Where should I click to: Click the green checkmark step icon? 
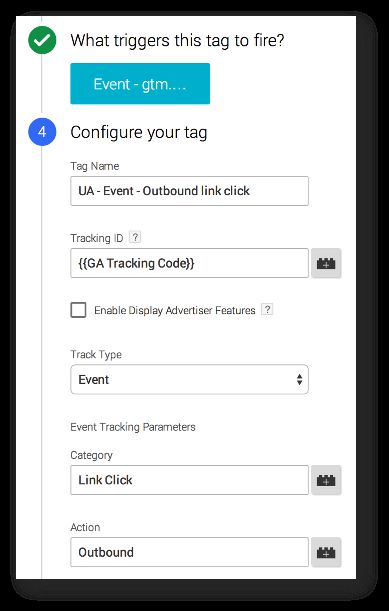pos(42,40)
